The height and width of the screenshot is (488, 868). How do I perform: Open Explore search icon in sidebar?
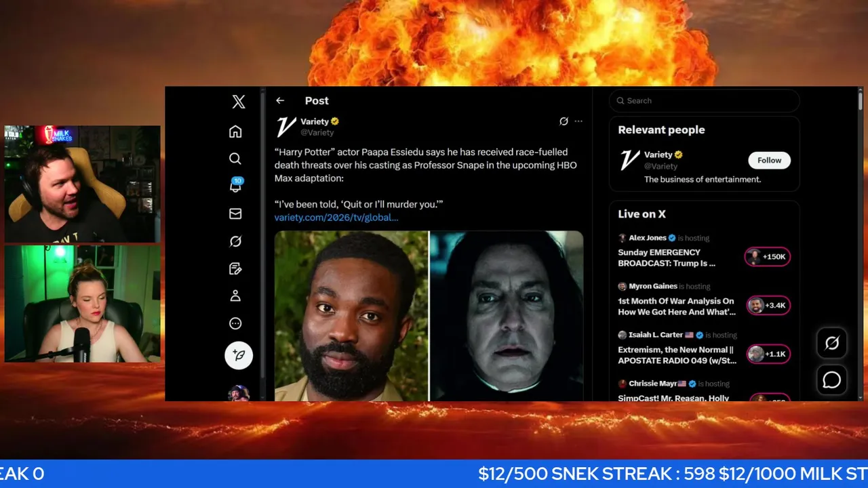pos(235,159)
